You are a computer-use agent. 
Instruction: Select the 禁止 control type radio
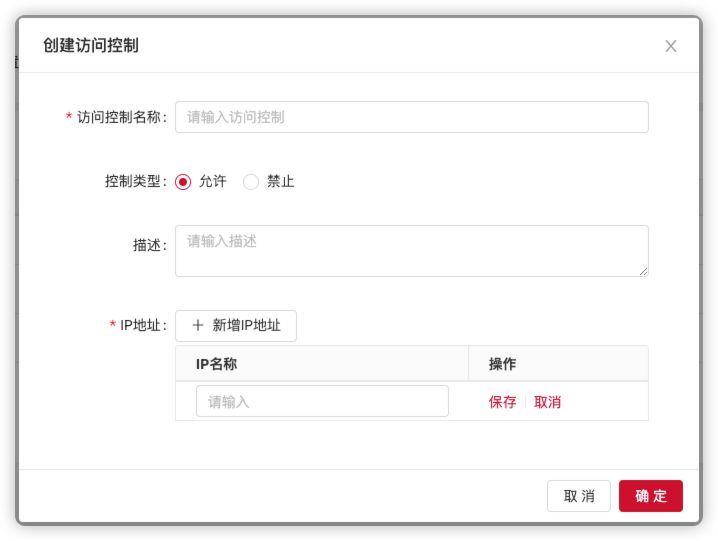coord(251,182)
